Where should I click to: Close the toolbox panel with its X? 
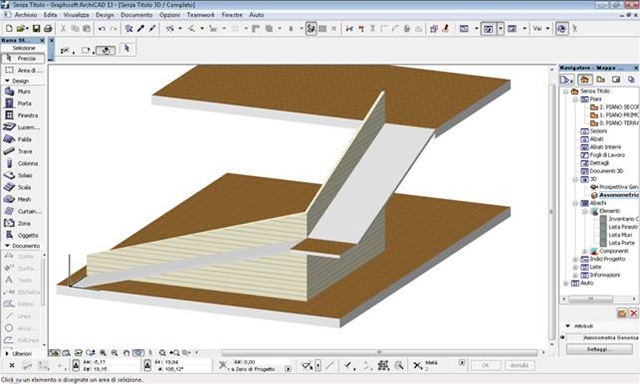(x=42, y=40)
